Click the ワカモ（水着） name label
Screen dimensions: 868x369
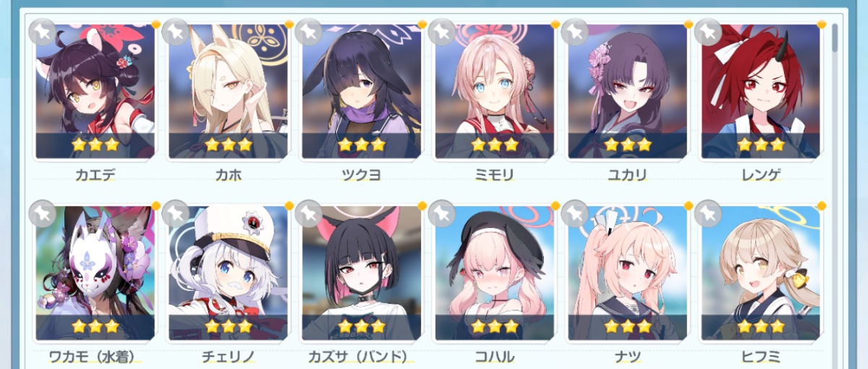[x=95, y=355]
